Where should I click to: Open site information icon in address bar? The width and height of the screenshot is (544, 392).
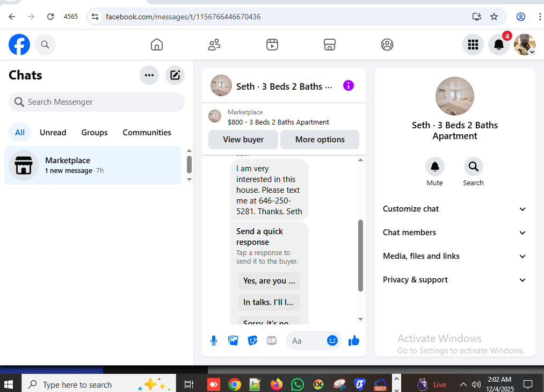coord(95,17)
